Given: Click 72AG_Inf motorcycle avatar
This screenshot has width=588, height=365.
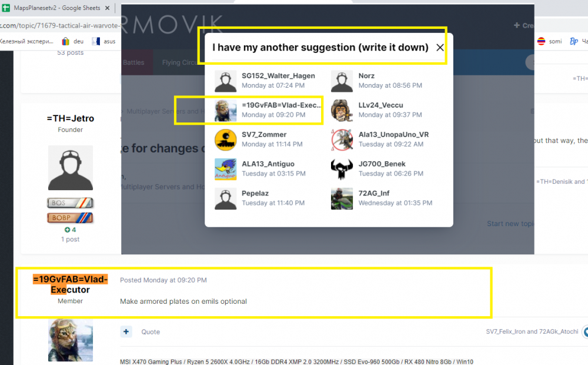Looking at the screenshot, I should pyautogui.click(x=342, y=198).
